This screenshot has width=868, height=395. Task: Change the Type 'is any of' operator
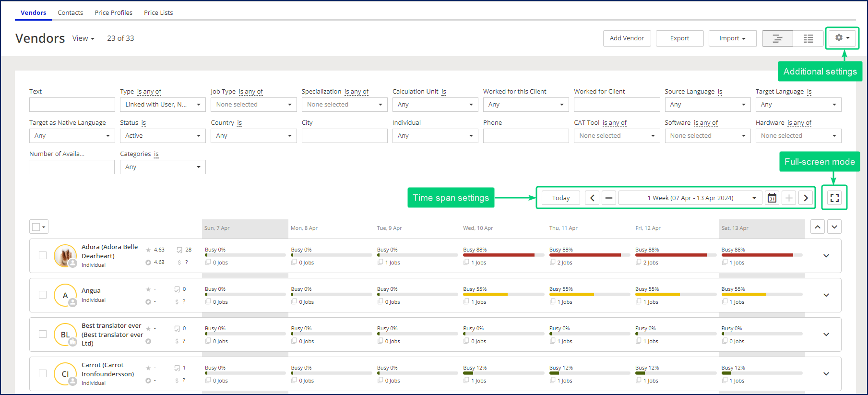click(149, 92)
